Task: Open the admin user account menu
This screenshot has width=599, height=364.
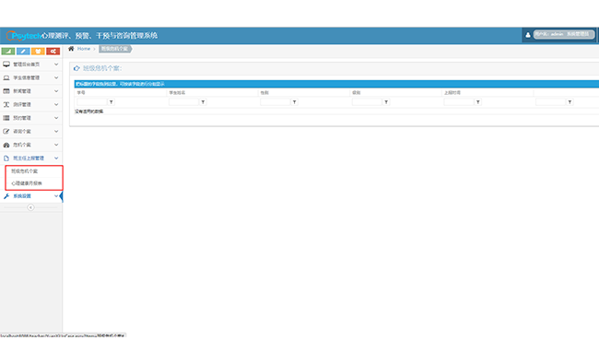Action: 563,34
